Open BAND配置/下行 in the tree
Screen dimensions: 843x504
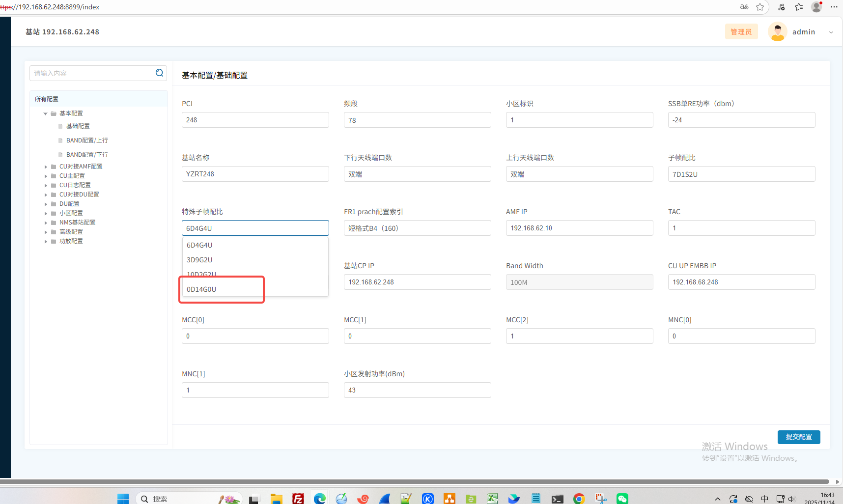point(87,155)
